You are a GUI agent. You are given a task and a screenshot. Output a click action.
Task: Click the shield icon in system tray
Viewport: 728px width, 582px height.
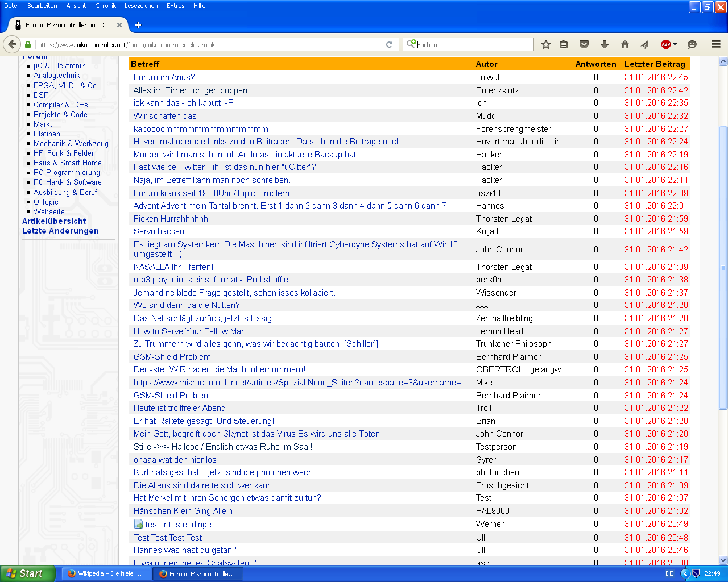click(x=696, y=573)
